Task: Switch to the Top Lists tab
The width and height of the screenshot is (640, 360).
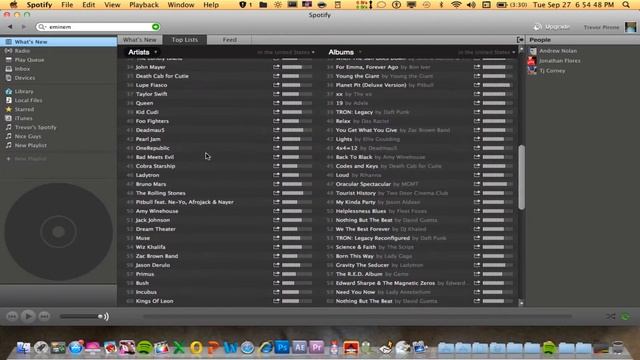Action: (184, 40)
